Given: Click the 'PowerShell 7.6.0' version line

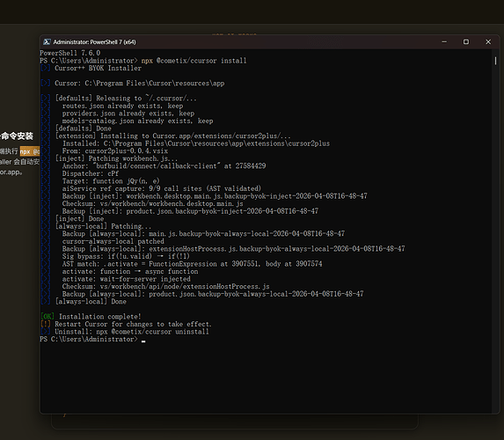Looking at the screenshot, I should [70, 53].
